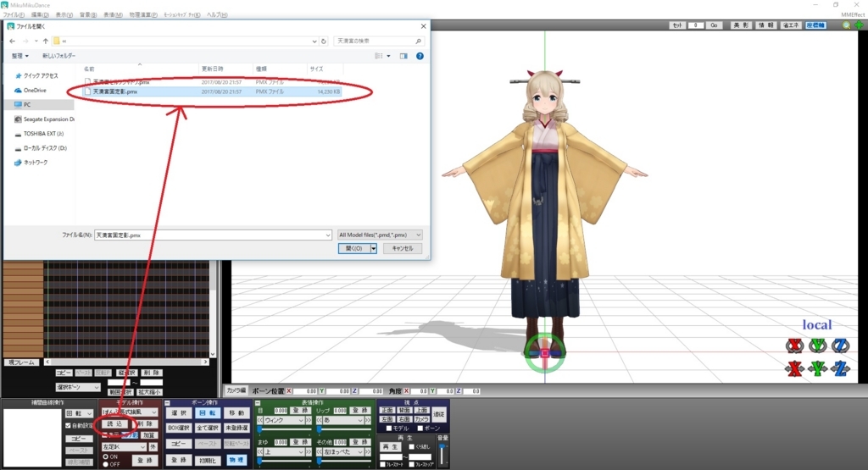Refresh the file dialog folder view
The height and width of the screenshot is (470, 868).
324,41
